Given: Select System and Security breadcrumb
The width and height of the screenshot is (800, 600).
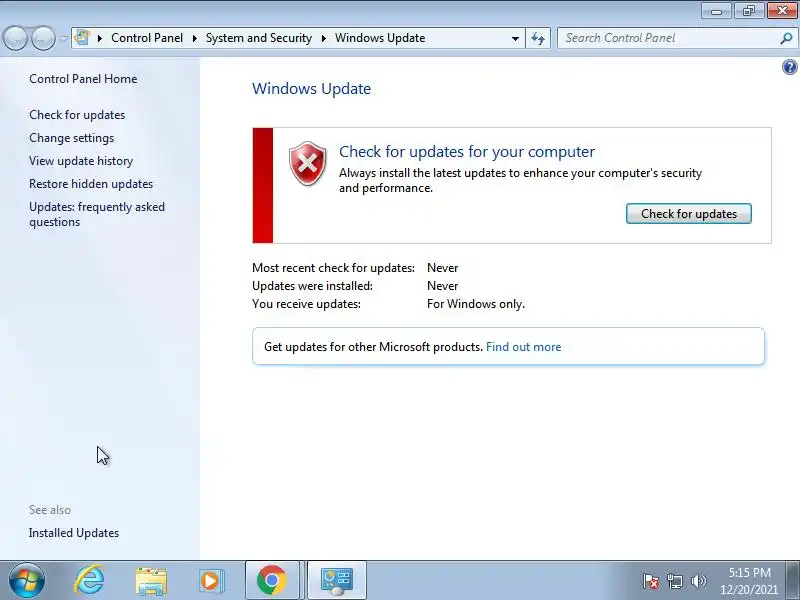Looking at the screenshot, I should click(x=259, y=38).
